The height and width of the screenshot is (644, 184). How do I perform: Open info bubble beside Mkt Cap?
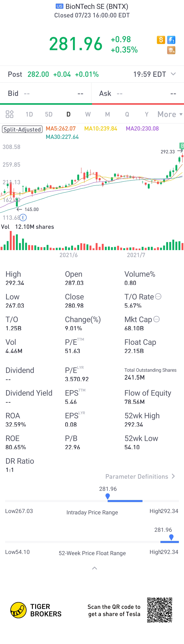point(157,319)
